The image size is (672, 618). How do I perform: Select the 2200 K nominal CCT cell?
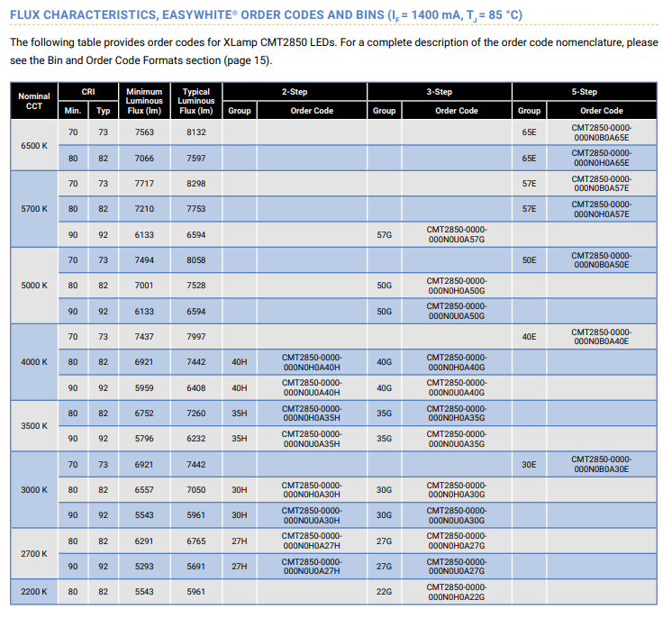click(34, 592)
